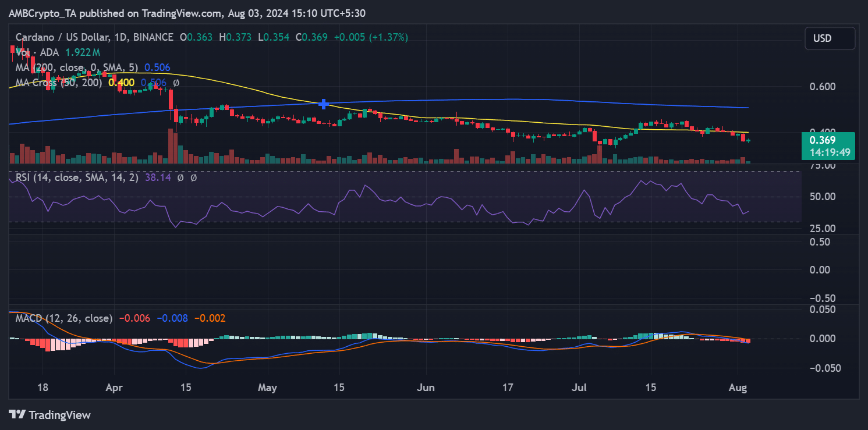
Task: Click the TradingView logo at bottom left
Action: tap(49, 415)
